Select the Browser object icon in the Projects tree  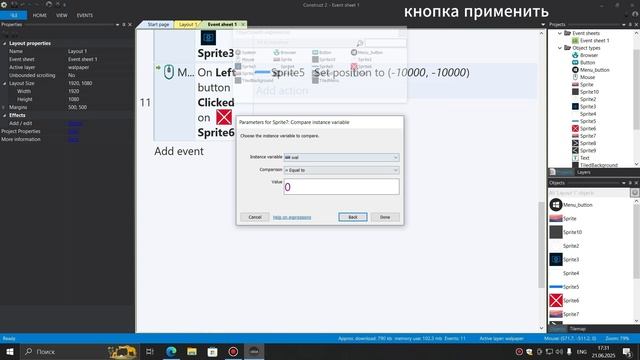point(575,55)
